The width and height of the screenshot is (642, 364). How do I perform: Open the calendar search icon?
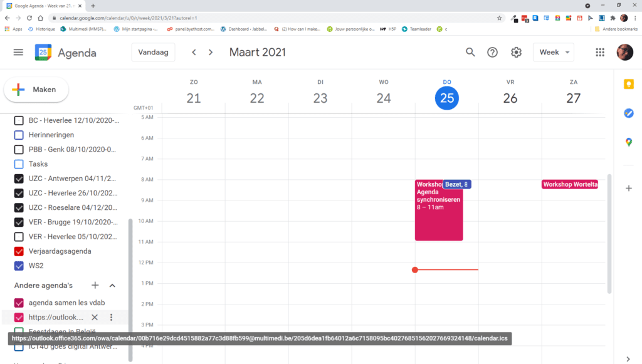470,53
